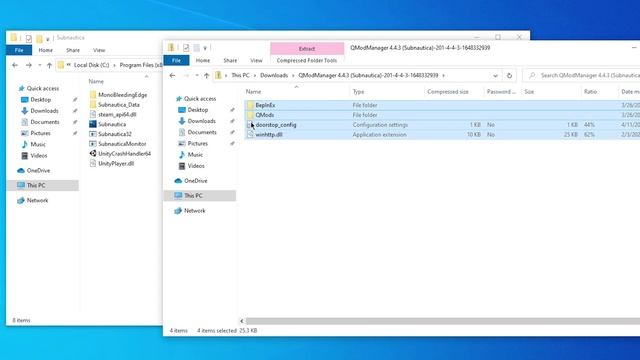Open Documents in QModManager navigation pane

tap(202, 132)
